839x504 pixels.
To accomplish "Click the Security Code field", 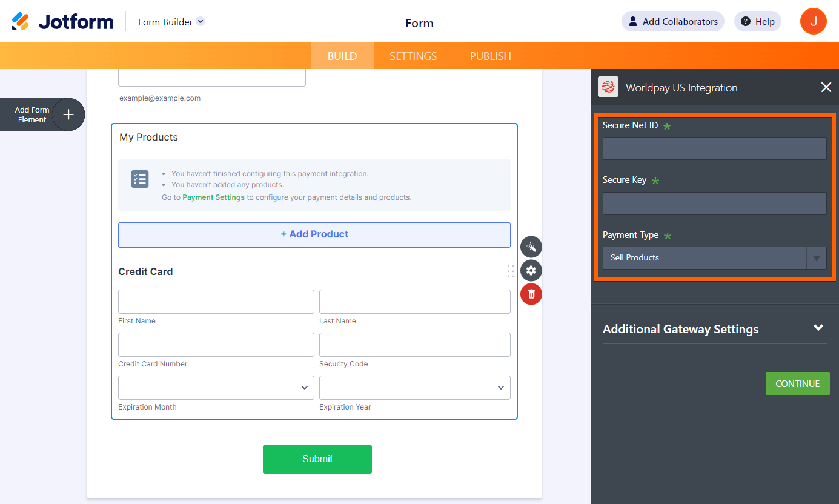I will tap(415, 345).
